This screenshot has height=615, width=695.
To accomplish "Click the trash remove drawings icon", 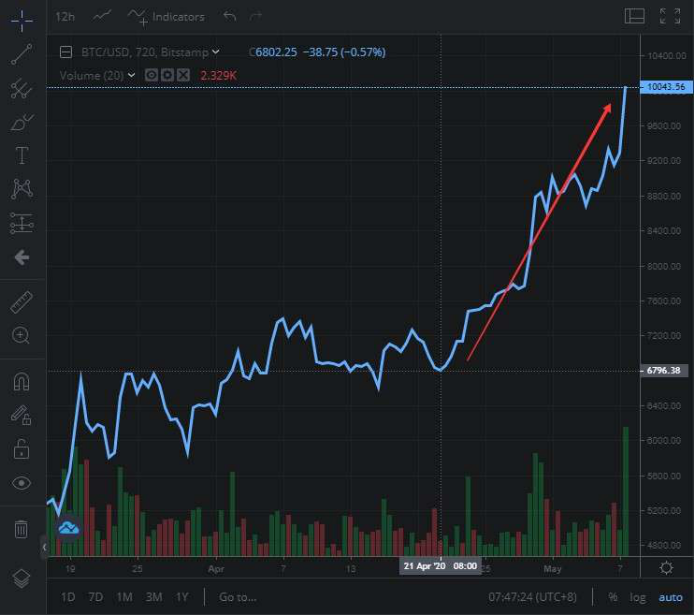I will pos(21,529).
